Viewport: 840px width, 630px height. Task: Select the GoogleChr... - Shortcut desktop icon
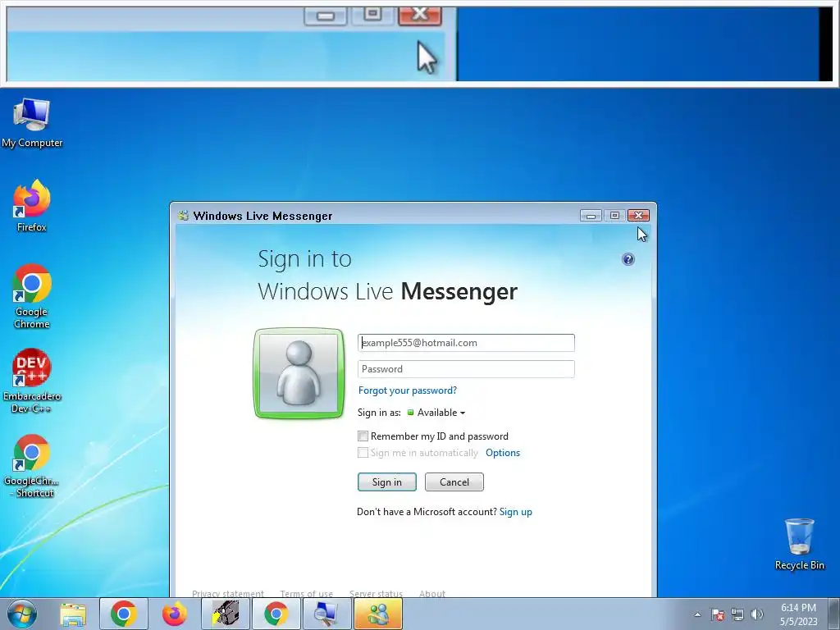click(x=32, y=466)
